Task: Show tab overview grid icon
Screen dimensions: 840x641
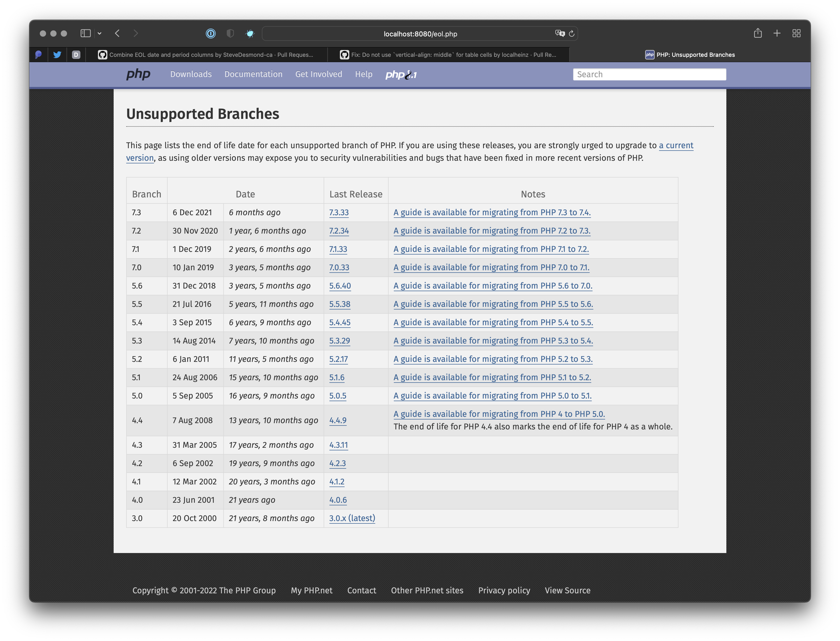Action: pyautogui.click(x=796, y=34)
